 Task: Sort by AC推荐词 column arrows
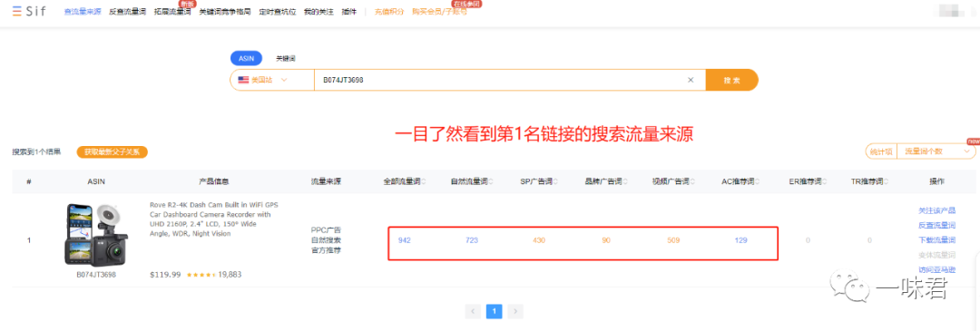[759, 181]
